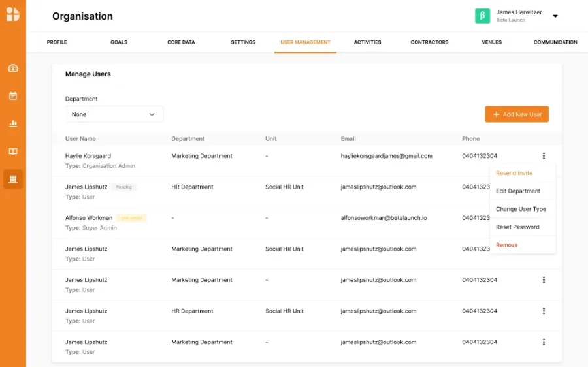This screenshot has width=588, height=367.
Task: Click the app logo in the sidebar
Action: [13, 14]
